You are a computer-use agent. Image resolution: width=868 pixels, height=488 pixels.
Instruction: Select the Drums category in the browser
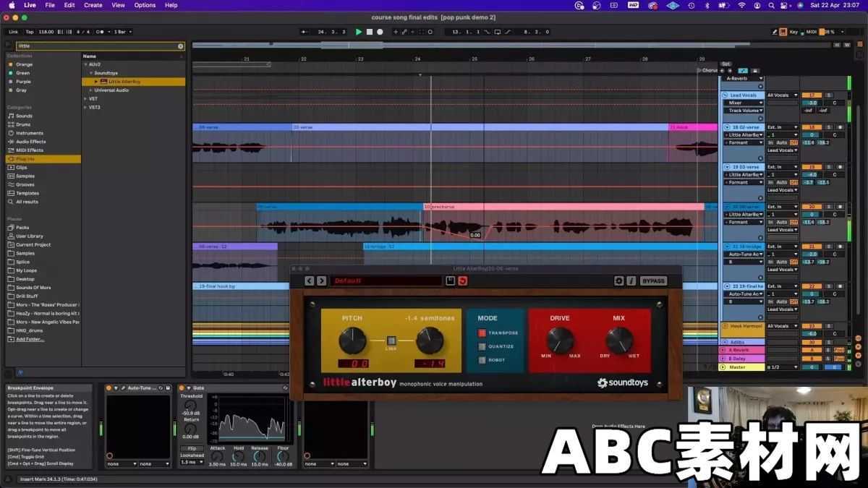coord(24,124)
